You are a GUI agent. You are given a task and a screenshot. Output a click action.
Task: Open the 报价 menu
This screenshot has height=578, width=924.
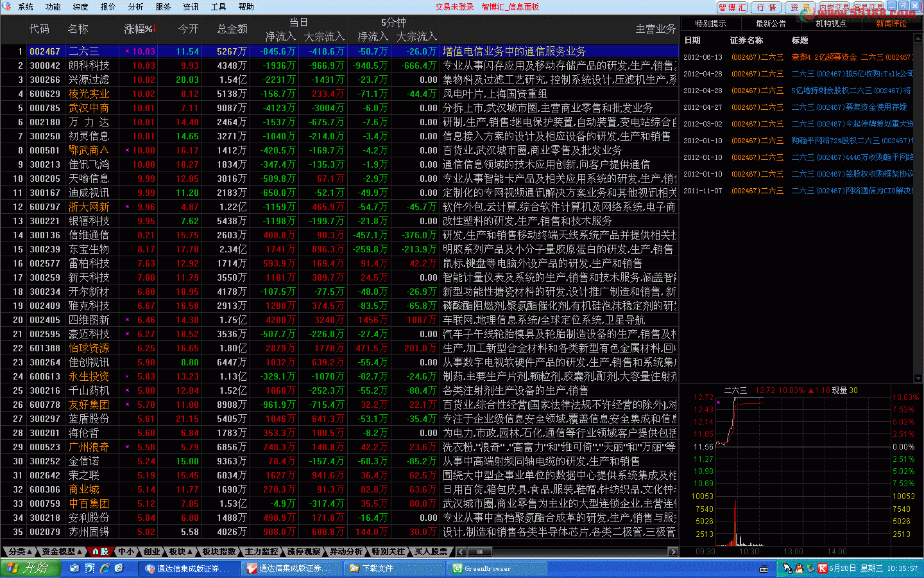[x=108, y=7]
